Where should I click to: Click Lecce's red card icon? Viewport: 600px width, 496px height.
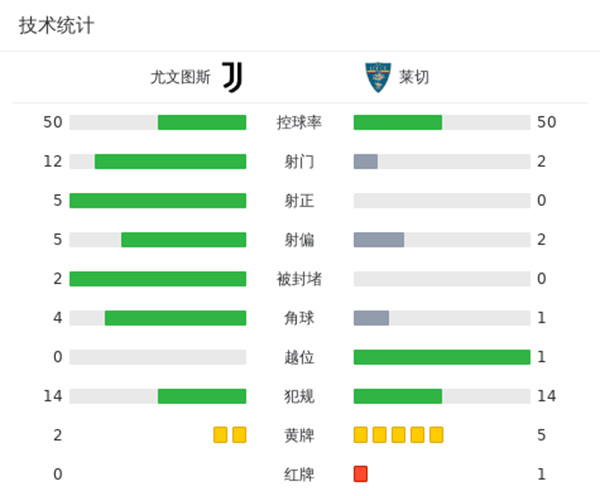pyautogui.click(x=361, y=474)
